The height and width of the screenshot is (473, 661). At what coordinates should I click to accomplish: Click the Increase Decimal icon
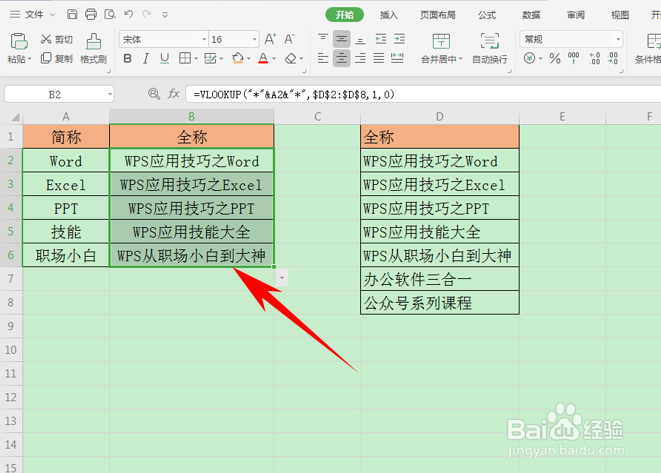[x=595, y=58]
